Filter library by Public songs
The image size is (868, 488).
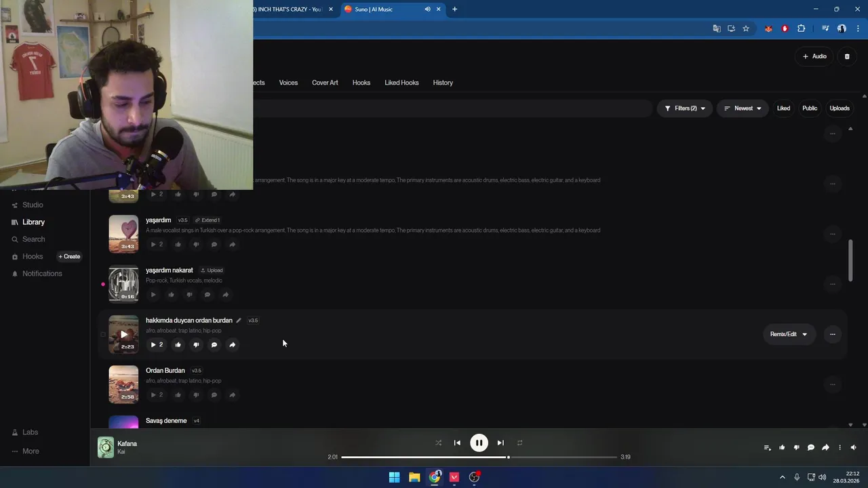[810, 108]
